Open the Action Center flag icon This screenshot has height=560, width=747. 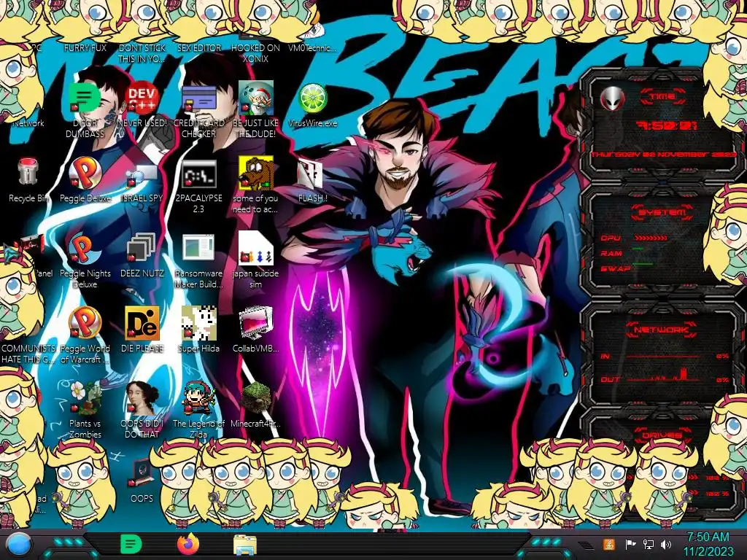click(631, 544)
